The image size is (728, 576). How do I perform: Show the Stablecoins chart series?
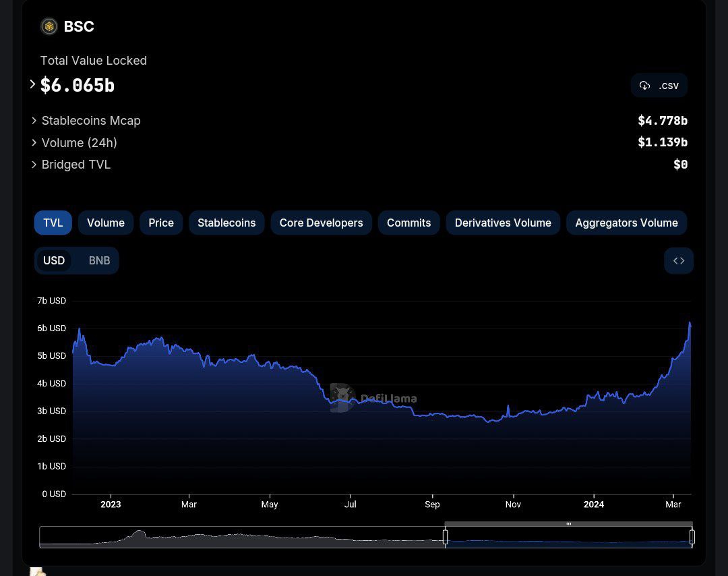click(x=226, y=223)
